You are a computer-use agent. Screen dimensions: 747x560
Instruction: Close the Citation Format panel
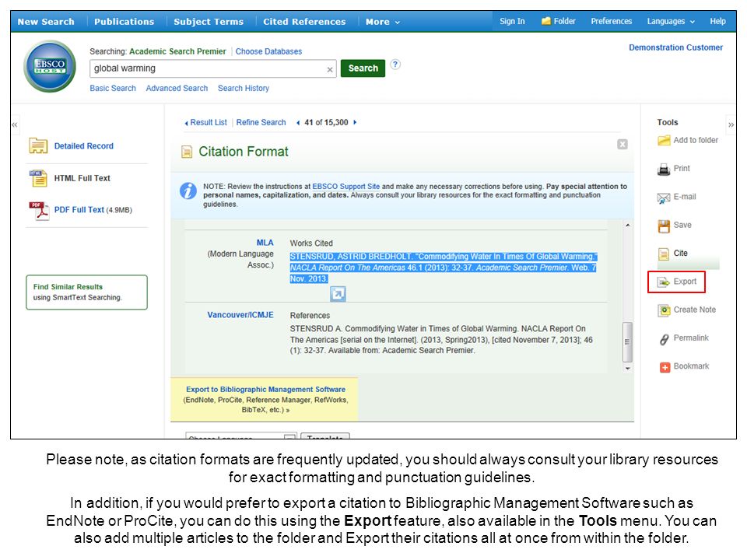click(x=622, y=145)
